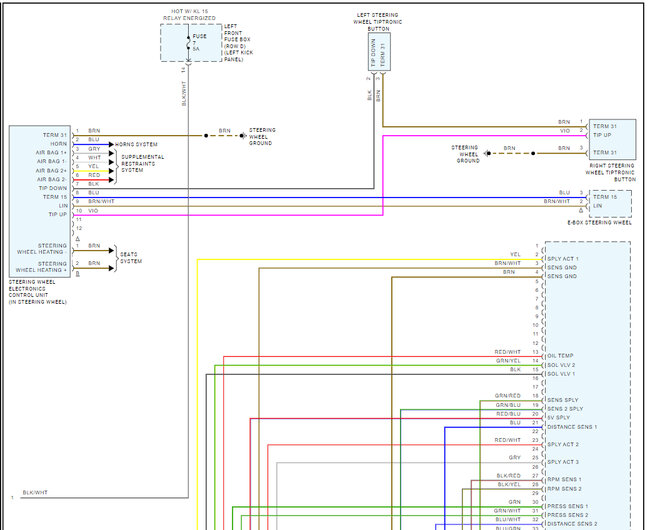Click the DISTANCE SENS 1 pin label
The height and width of the screenshot is (530, 650).
572,427
